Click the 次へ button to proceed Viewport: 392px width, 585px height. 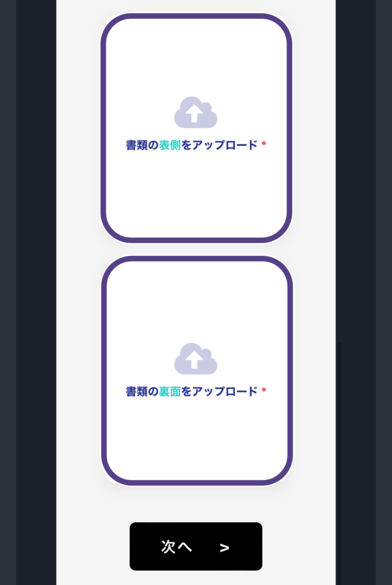[196, 546]
